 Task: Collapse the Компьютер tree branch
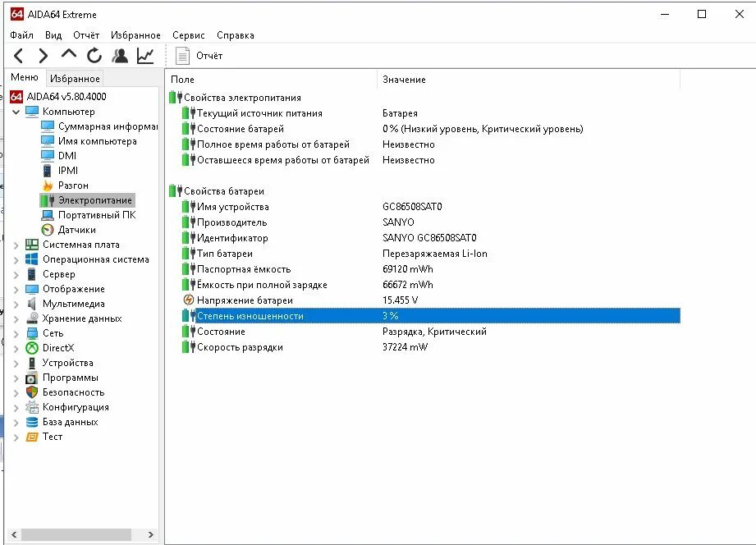click(x=17, y=111)
